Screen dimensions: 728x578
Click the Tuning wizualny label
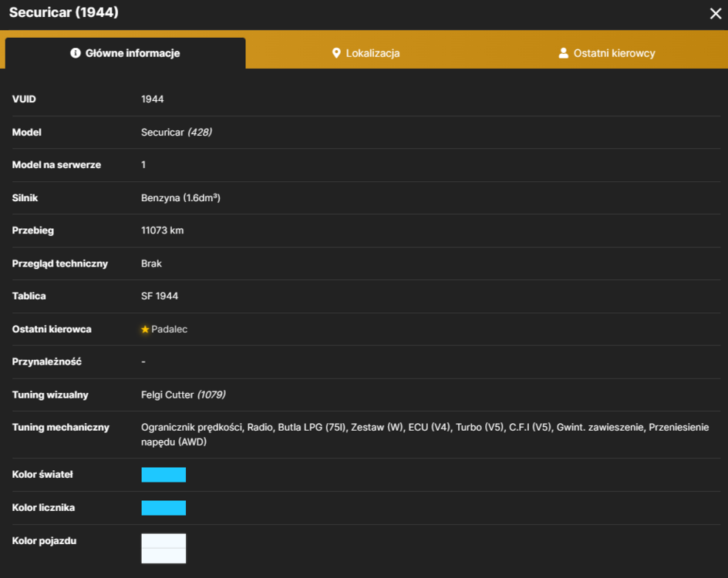(50, 395)
